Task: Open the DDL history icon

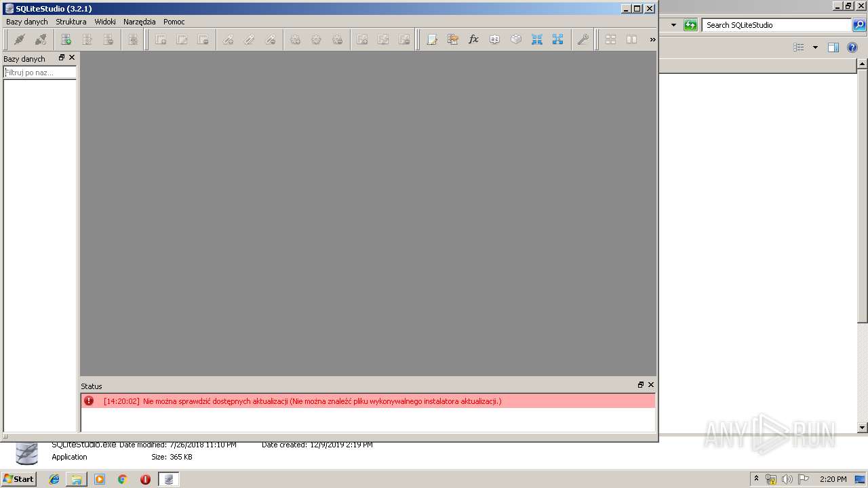Action: [453, 40]
